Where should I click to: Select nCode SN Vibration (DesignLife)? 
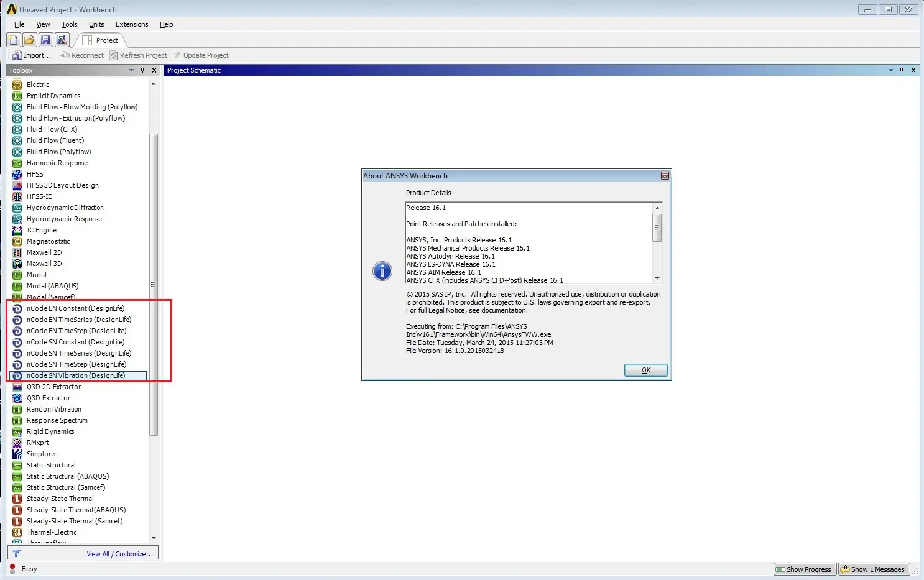78,375
